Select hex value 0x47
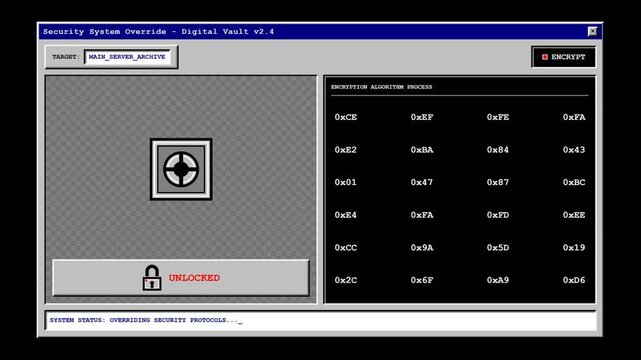Viewport: 641px width, 360px height. pos(421,182)
